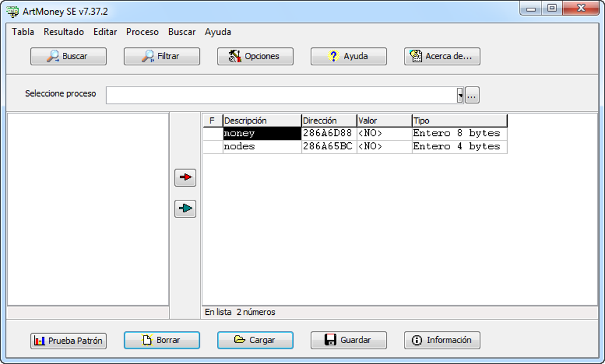605x364 pixels.
Task: Open the Buscar menu in menu bar
Action: point(181,32)
